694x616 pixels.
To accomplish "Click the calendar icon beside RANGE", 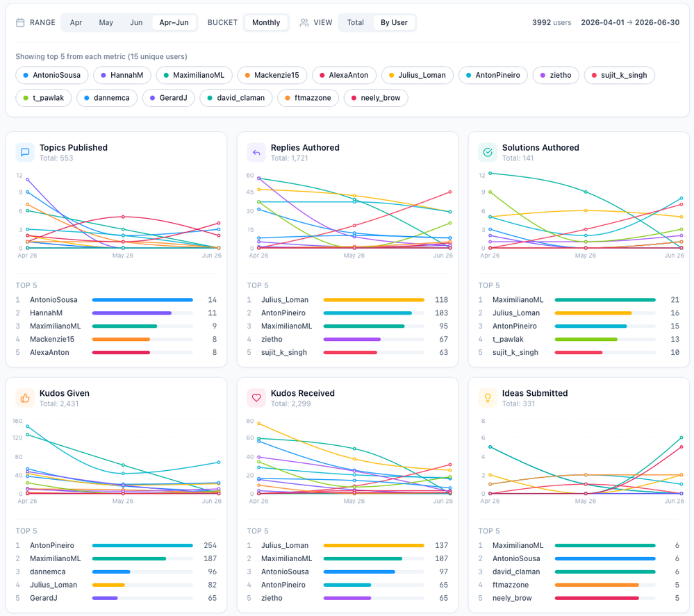I will 20,22.
